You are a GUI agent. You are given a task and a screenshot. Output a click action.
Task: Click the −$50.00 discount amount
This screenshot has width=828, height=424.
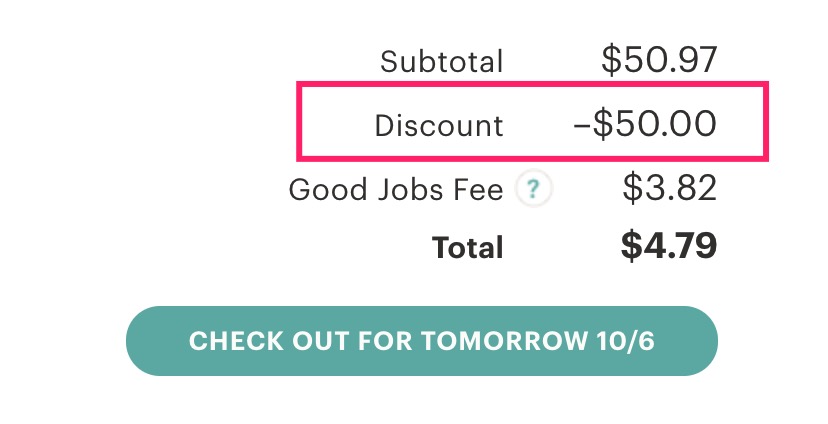coord(645,124)
